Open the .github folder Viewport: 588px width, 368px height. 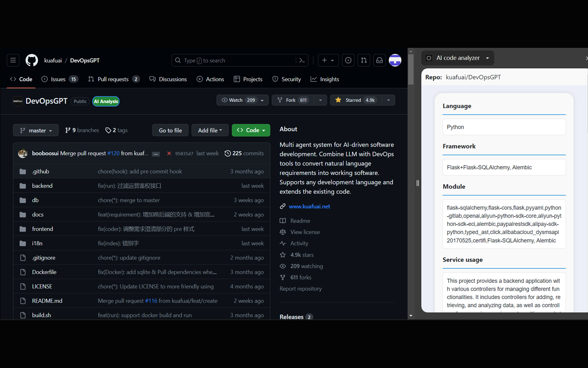point(40,171)
